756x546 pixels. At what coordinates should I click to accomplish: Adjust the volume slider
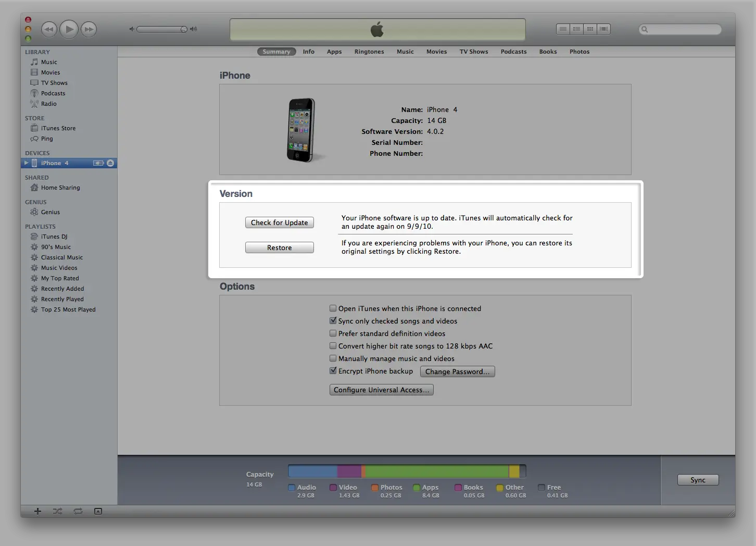pos(161,29)
